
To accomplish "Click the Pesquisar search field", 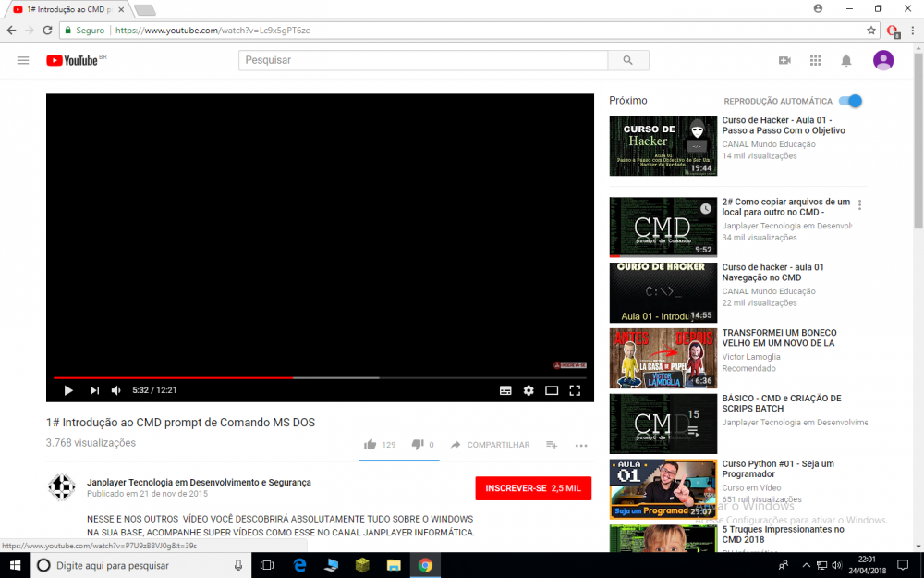I will (x=423, y=60).
